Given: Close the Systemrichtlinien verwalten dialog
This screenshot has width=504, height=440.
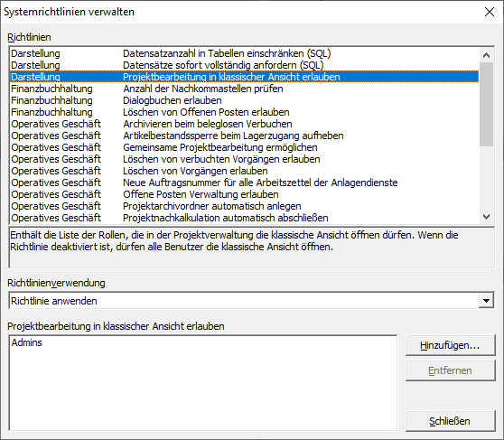Looking at the screenshot, I should [490, 12].
